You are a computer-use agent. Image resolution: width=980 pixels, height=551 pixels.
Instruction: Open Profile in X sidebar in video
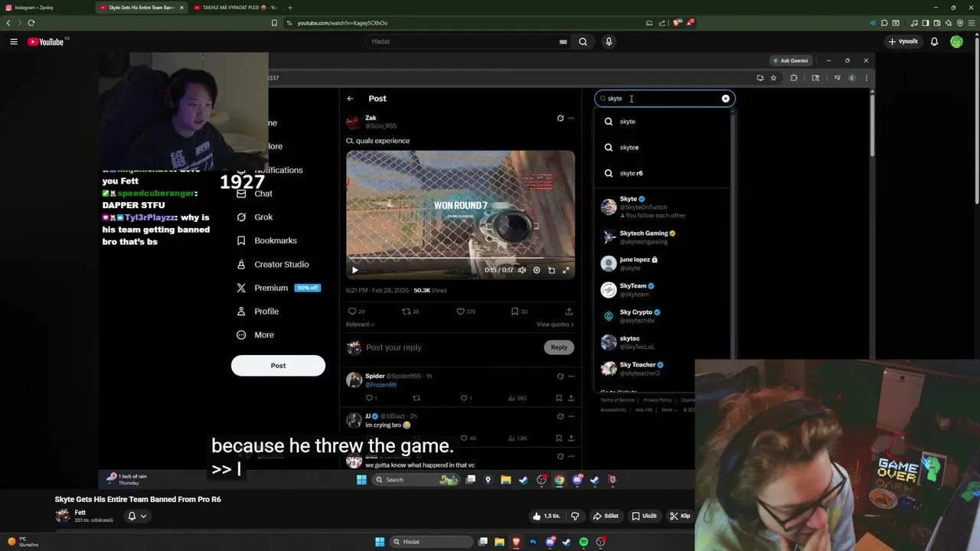tap(257, 311)
